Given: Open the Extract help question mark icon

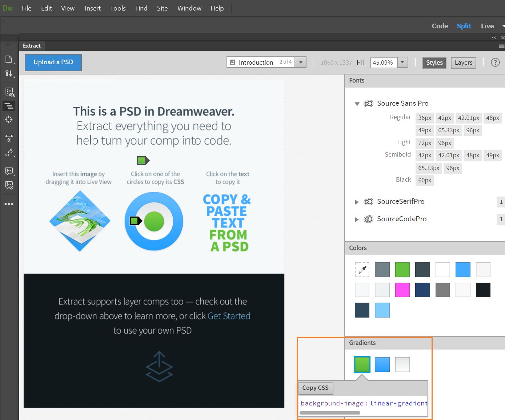Looking at the screenshot, I should pos(495,62).
